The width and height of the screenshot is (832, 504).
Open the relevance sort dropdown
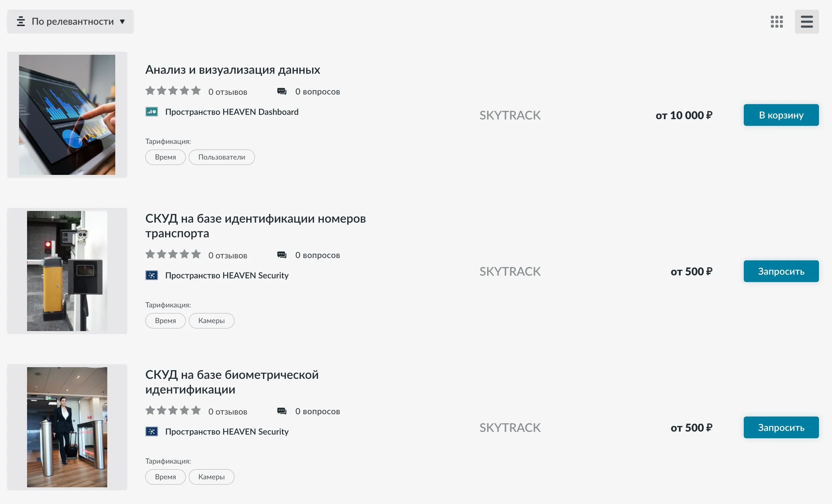70,22
